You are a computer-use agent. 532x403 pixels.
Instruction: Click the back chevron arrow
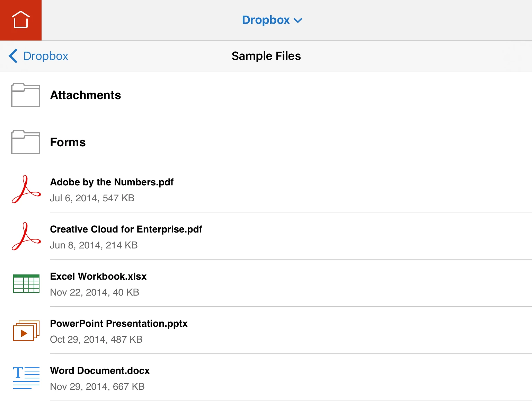(13, 56)
